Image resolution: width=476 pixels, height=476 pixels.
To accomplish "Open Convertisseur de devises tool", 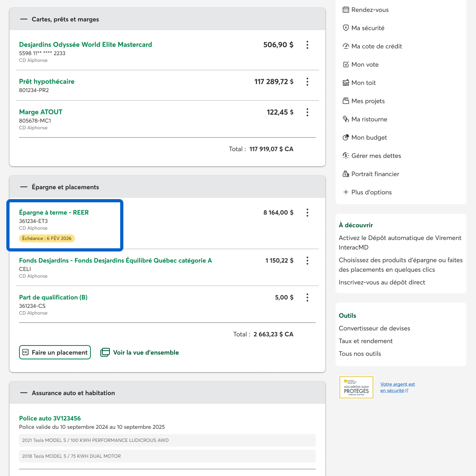I will pyautogui.click(x=374, y=328).
